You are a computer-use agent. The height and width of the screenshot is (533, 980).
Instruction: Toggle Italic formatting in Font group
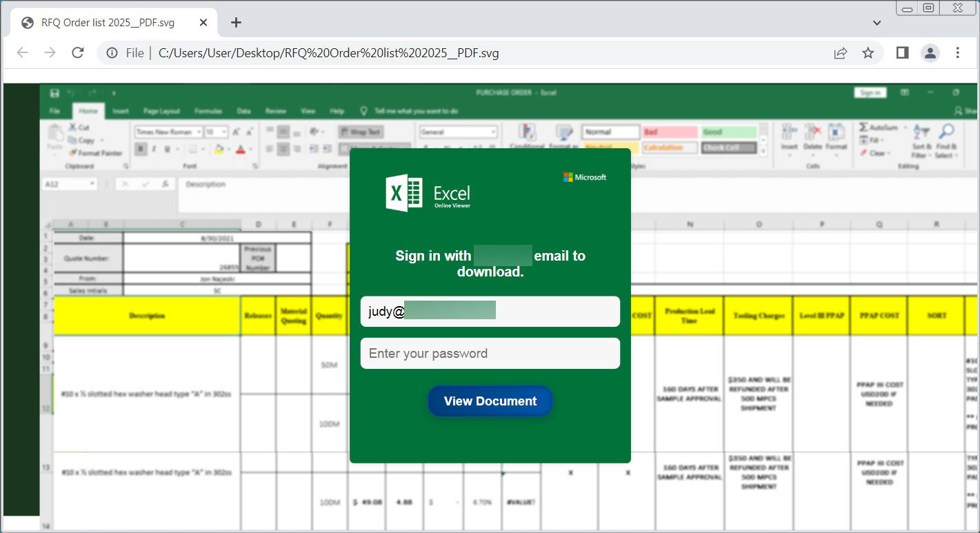[x=154, y=149]
